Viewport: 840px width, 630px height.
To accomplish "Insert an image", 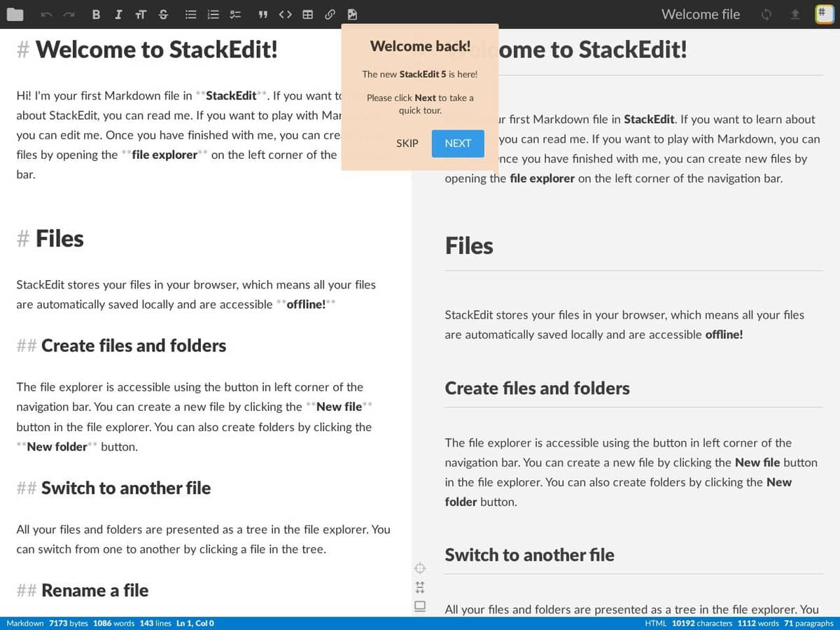I will 352,14.
